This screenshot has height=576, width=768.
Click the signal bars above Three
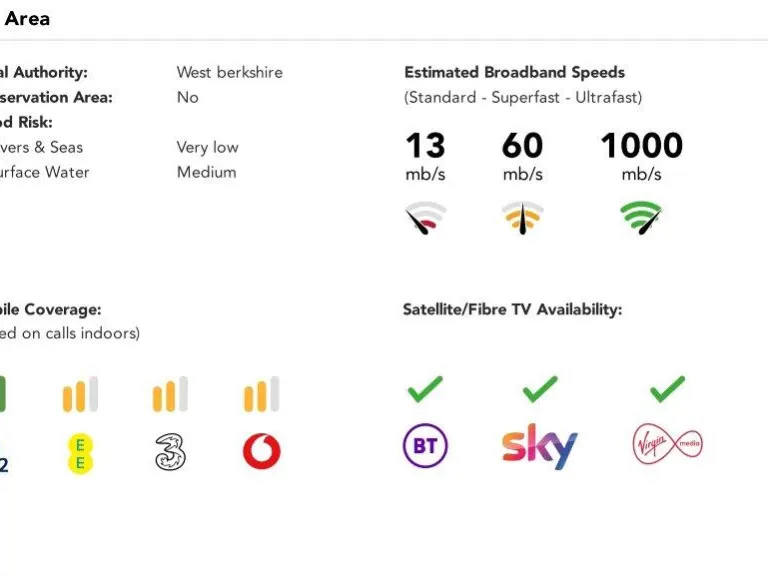(x=171, y=395)
